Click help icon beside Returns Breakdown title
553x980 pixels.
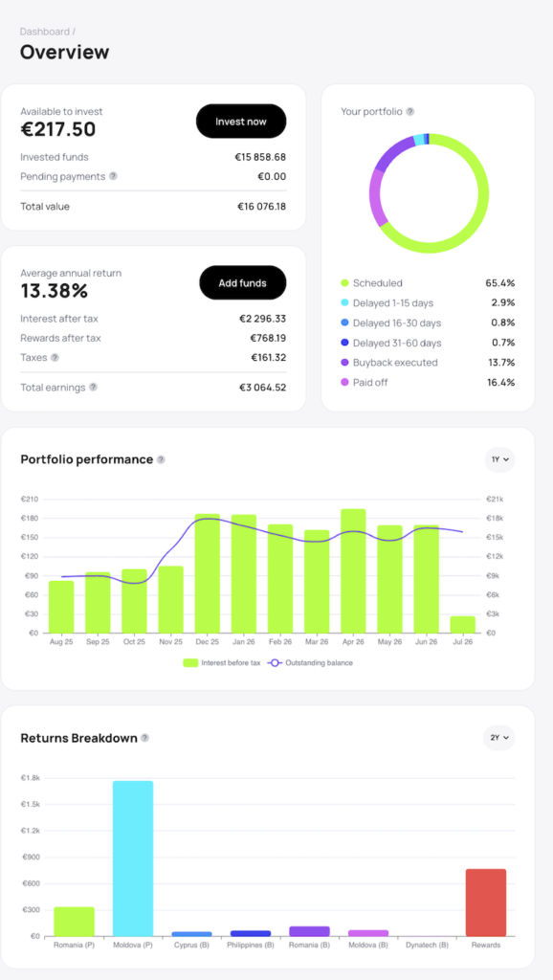[x=145, y=738]
